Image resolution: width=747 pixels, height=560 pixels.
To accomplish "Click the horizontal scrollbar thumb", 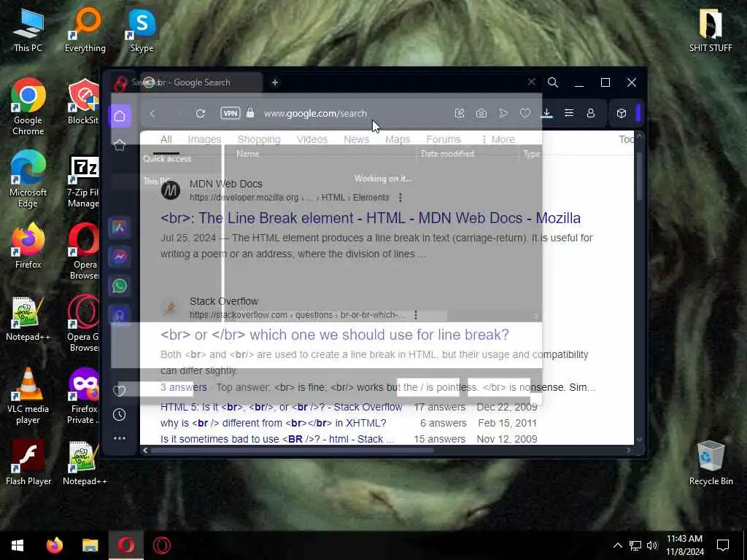I will point(292,450).
